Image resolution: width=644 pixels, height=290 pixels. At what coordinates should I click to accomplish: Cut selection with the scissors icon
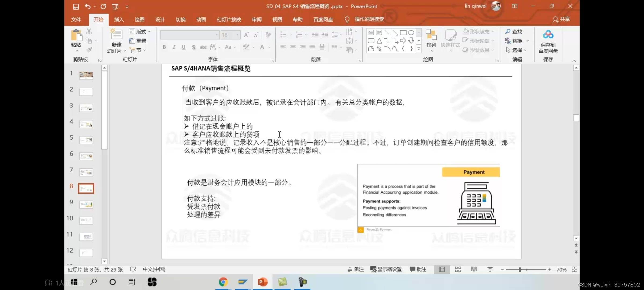click(89, 31)
